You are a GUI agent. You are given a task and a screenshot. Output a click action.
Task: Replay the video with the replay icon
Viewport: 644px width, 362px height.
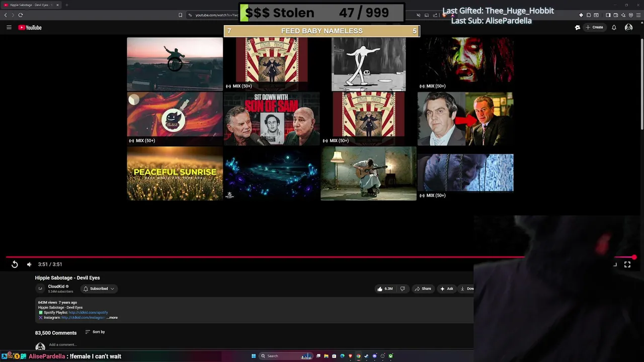click(15, 264)
